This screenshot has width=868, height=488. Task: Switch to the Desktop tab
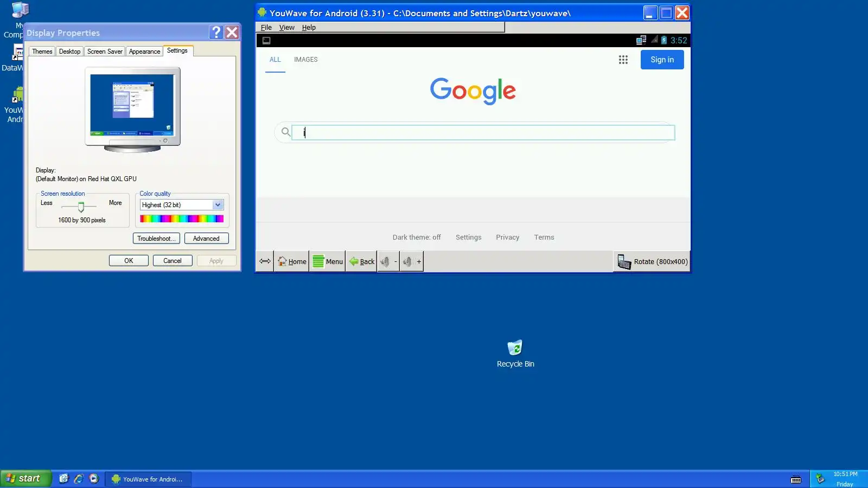coord(70,52)
